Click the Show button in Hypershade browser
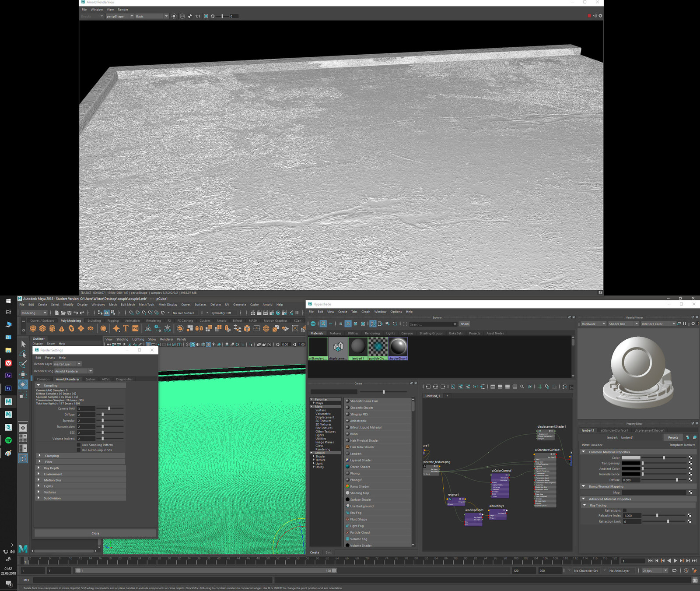 (465, 324)
